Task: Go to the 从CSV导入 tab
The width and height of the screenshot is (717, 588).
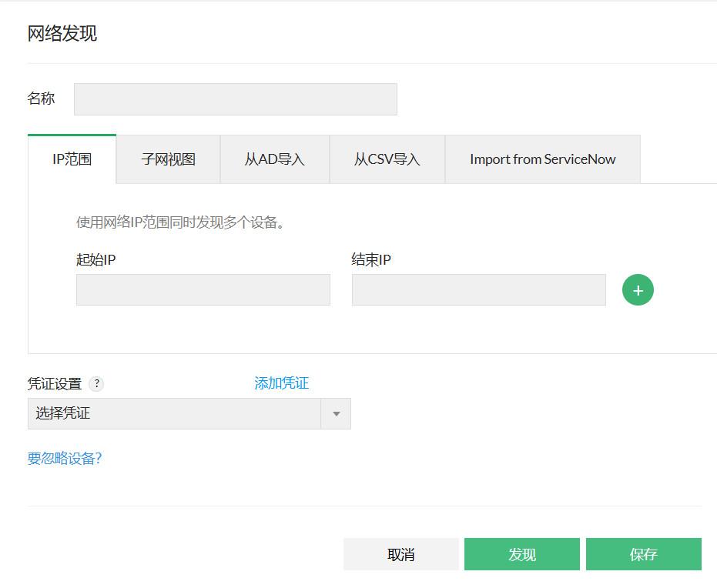Action: [387, 159]
